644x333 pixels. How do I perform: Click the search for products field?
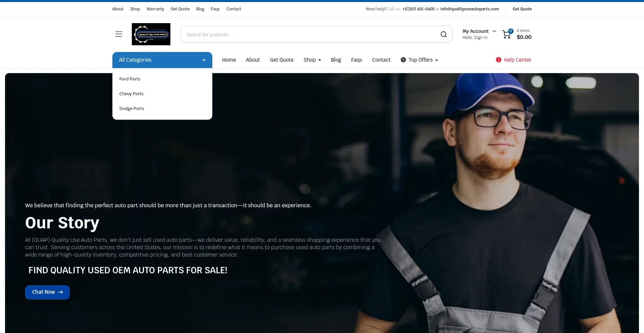pos(309,35)
